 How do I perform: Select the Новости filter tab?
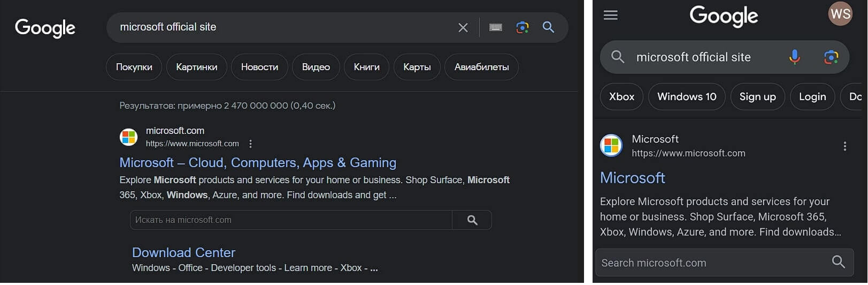259,67
